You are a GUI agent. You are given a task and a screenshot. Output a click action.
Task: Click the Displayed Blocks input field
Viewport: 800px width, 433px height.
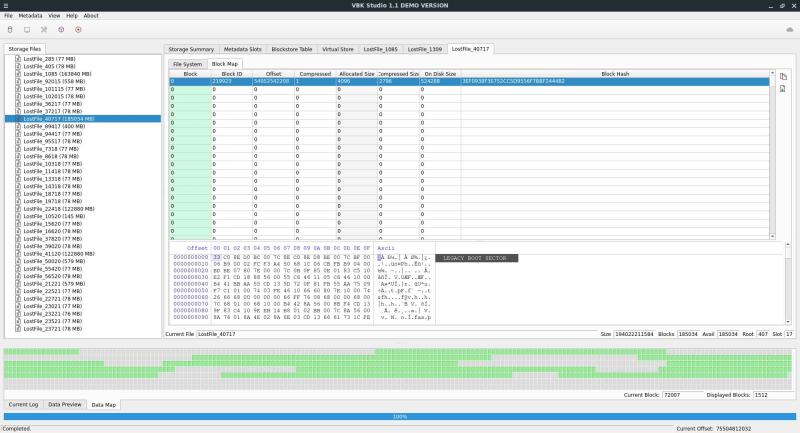tap(772, 395)
